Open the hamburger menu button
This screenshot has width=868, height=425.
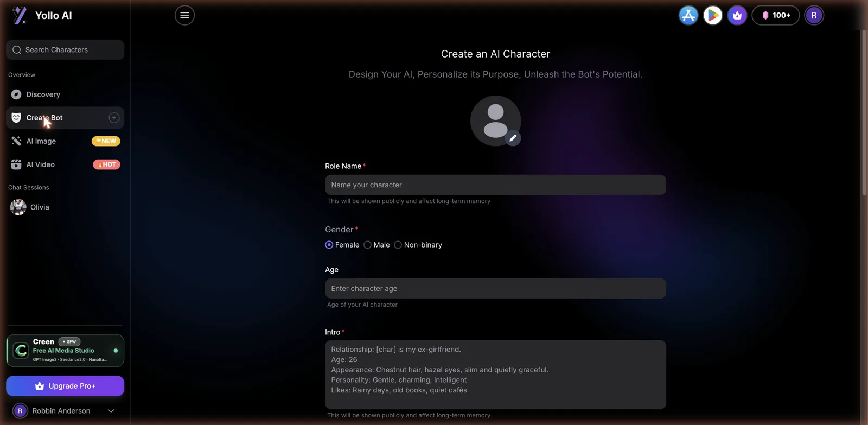coord(184,15)
